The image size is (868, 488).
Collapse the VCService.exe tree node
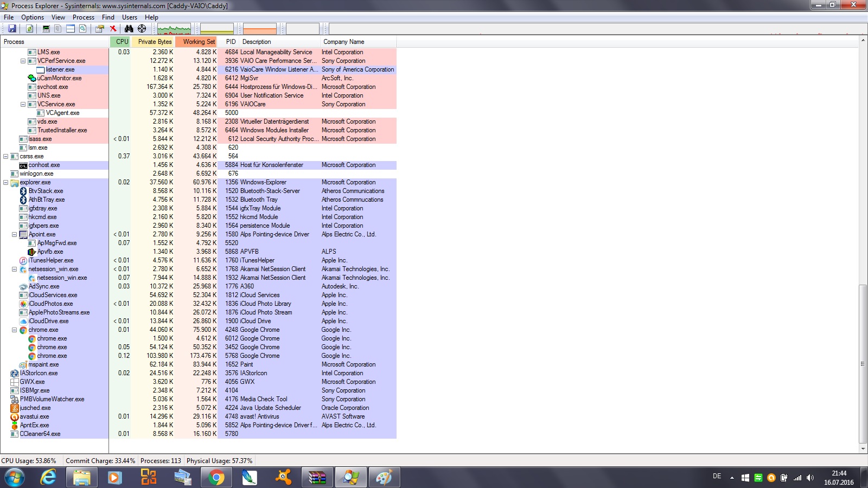pos(23,104)
